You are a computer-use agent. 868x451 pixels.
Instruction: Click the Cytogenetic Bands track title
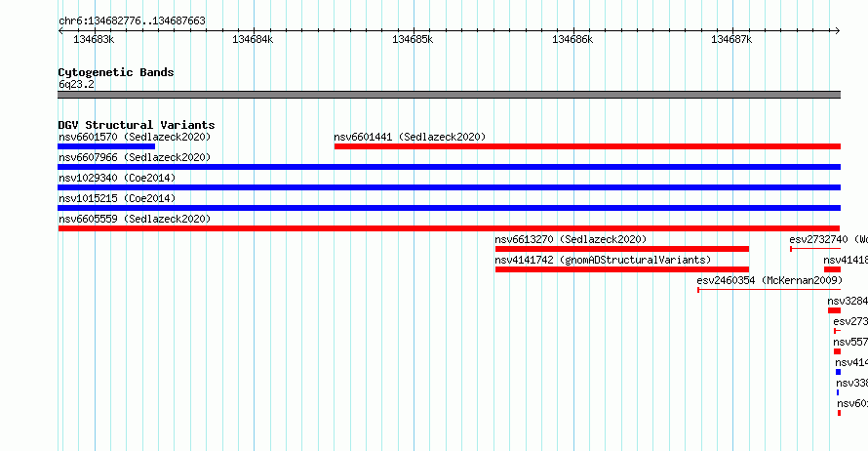(x=116, y=72)
